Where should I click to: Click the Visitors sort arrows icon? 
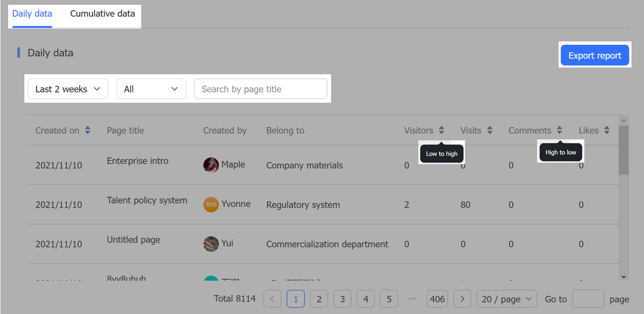point(441,131)
